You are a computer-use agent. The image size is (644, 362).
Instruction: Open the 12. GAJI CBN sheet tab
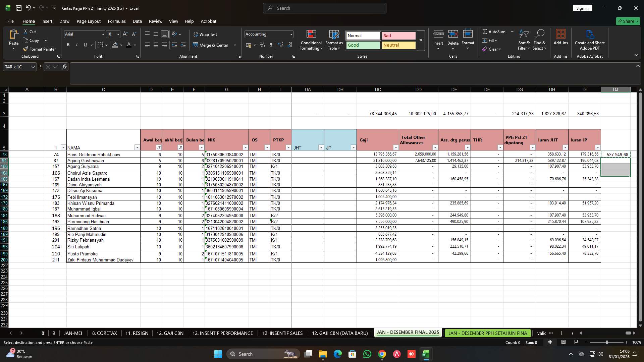point(170,333)
